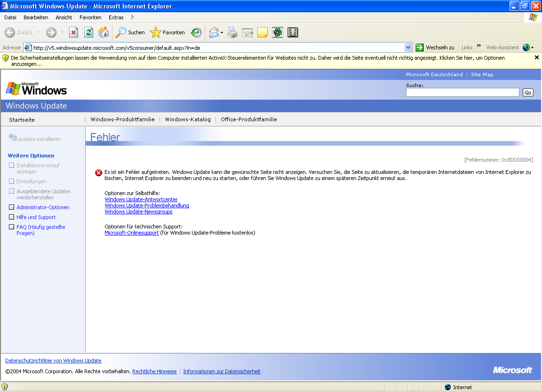Open the Site Map link
542x392 pixels.
pos(482,75)
